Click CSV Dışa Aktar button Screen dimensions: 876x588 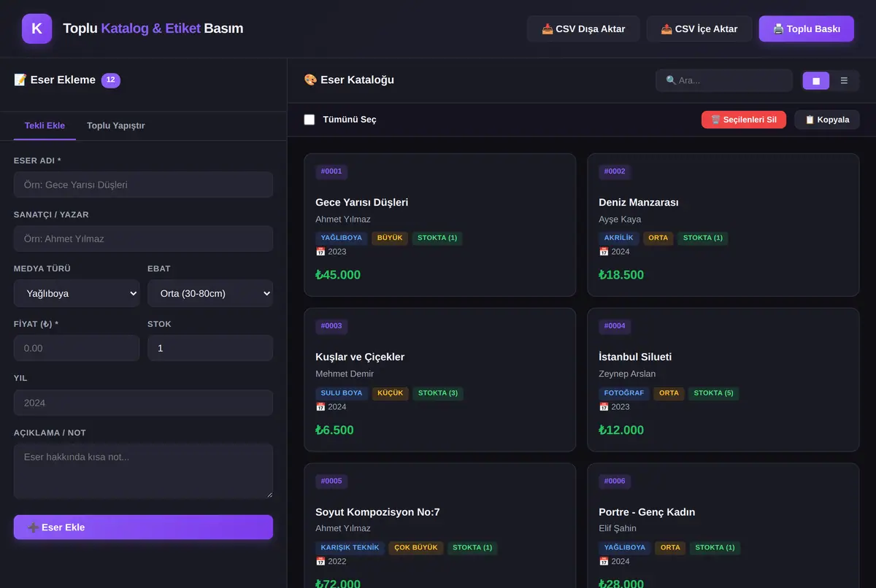(x=583, y=29)
